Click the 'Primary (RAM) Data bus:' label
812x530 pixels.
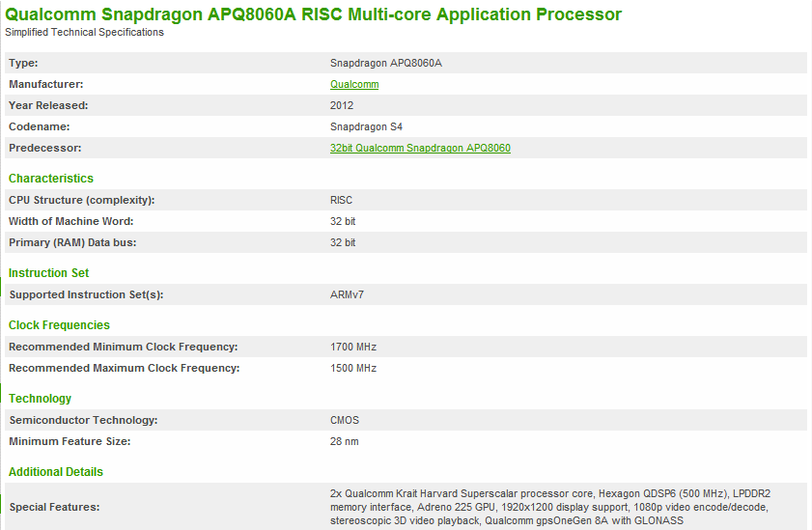72,242
